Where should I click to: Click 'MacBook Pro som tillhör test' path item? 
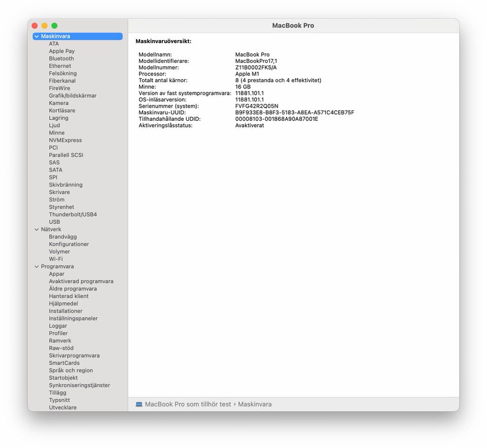point(188,404)
